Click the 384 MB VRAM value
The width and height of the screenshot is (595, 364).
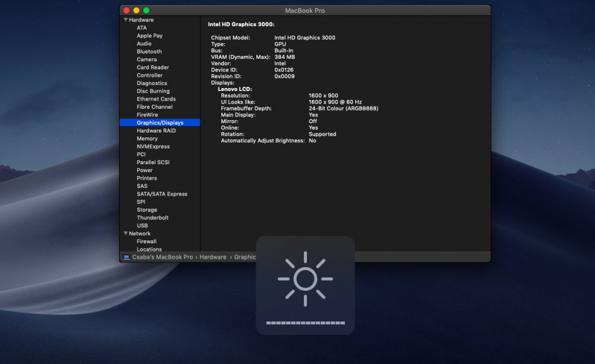(x=284, y=57)
